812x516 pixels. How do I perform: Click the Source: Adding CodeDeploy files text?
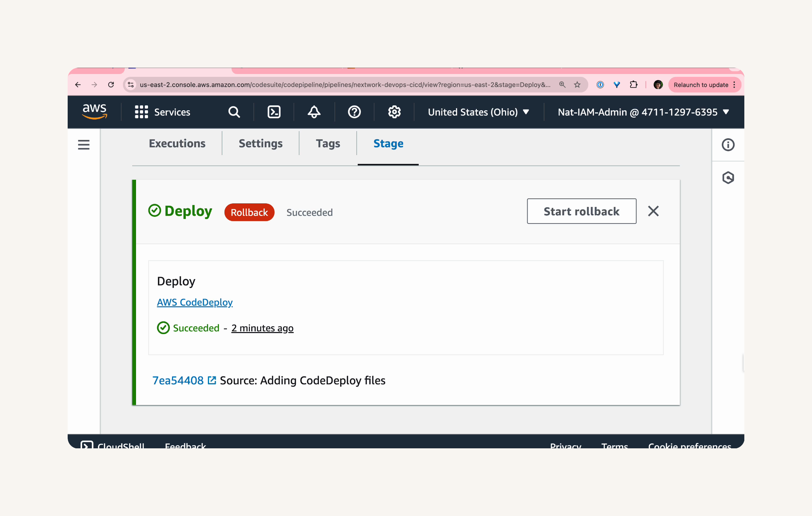coord(302,380)
